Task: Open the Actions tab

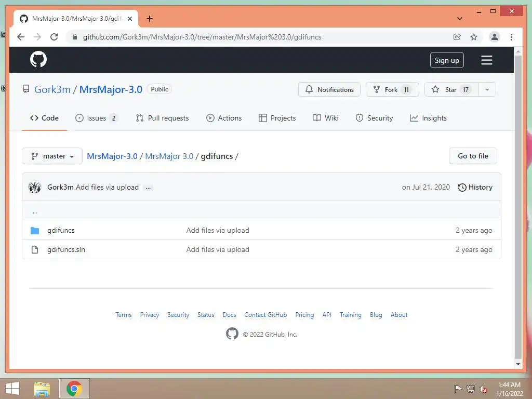Action: 224,118
